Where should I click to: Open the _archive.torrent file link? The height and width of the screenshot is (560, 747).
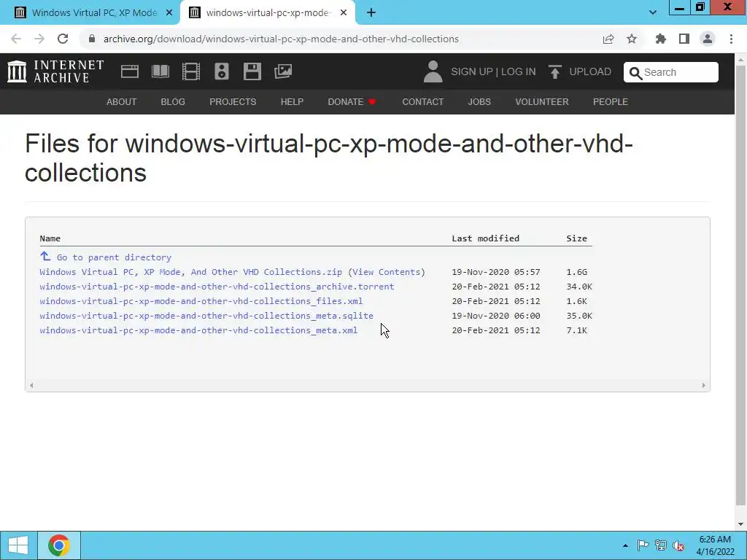coord(217,287)
